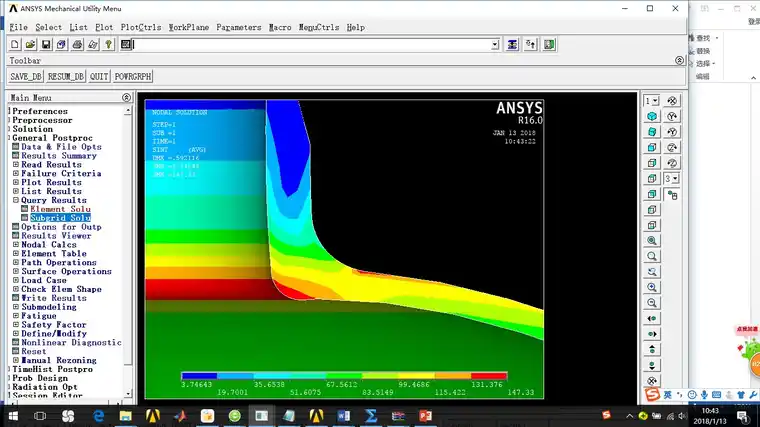Click the rotate +Z icon in view toolbar

[672, 147]
